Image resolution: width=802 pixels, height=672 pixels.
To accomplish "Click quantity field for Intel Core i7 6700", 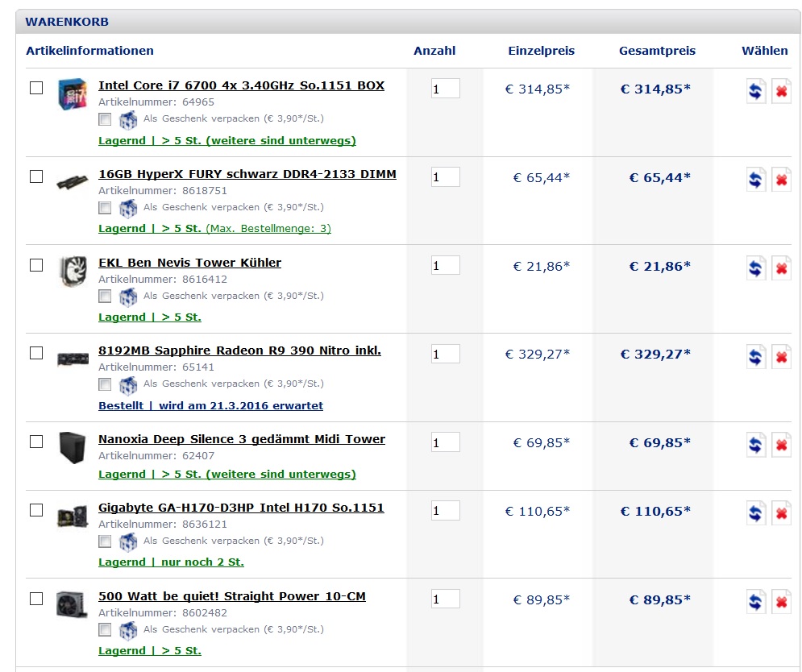I will point(446,89).
